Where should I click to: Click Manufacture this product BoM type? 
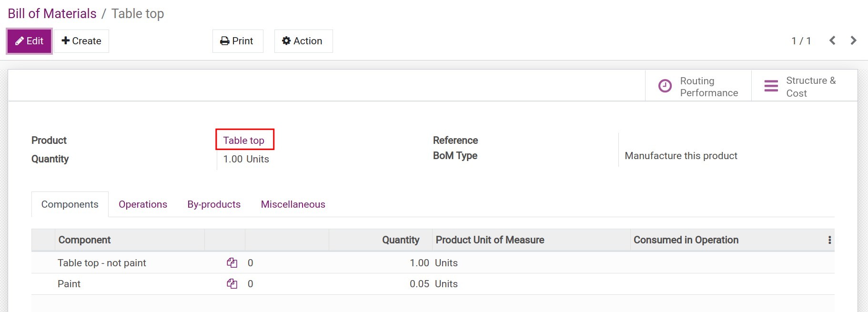pos(681,156)
